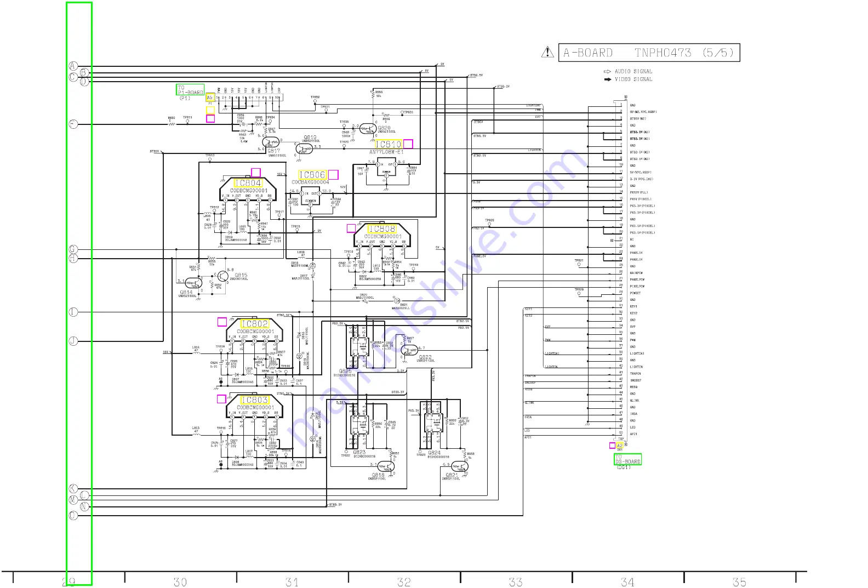Select the AN77L08M-E1 part number
The width and height of the screenshot is (868, 588).
[x=386, y=152]
